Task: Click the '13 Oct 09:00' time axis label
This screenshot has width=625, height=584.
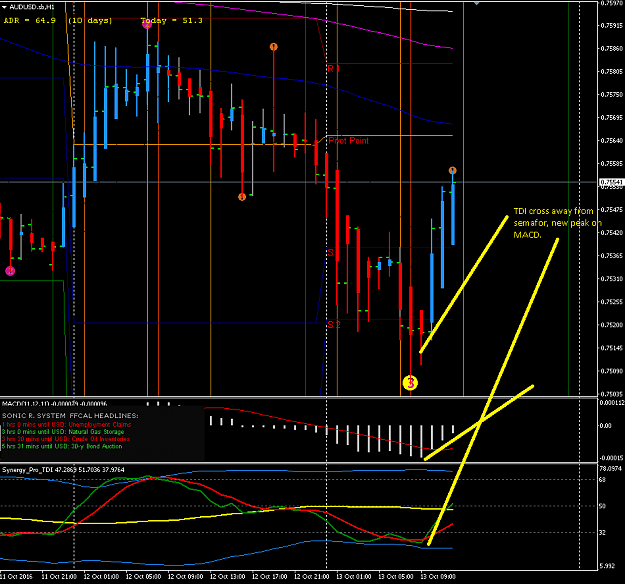Action: tap(438, 576)
